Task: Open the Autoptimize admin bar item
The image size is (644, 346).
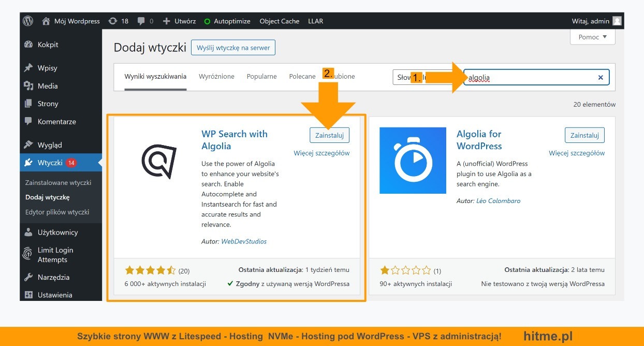Action: (x=227, y=21)
